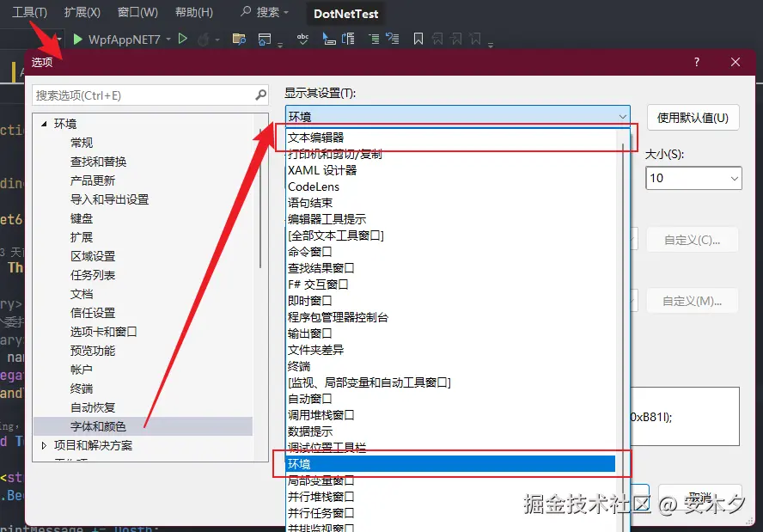Select highlighted 环境 entry in list
Viewport: 763px width, 532px height.
pos(451,464)
